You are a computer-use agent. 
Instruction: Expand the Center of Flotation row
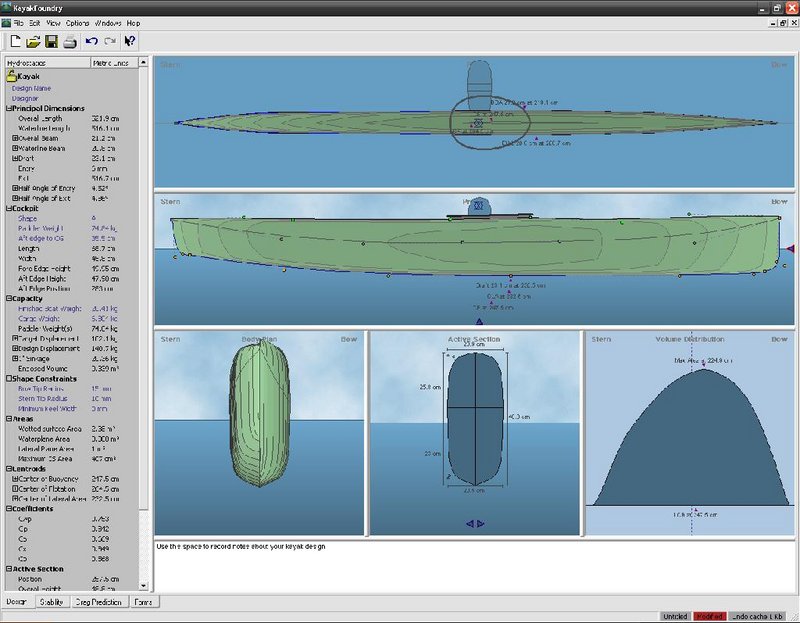coord(15,488)
